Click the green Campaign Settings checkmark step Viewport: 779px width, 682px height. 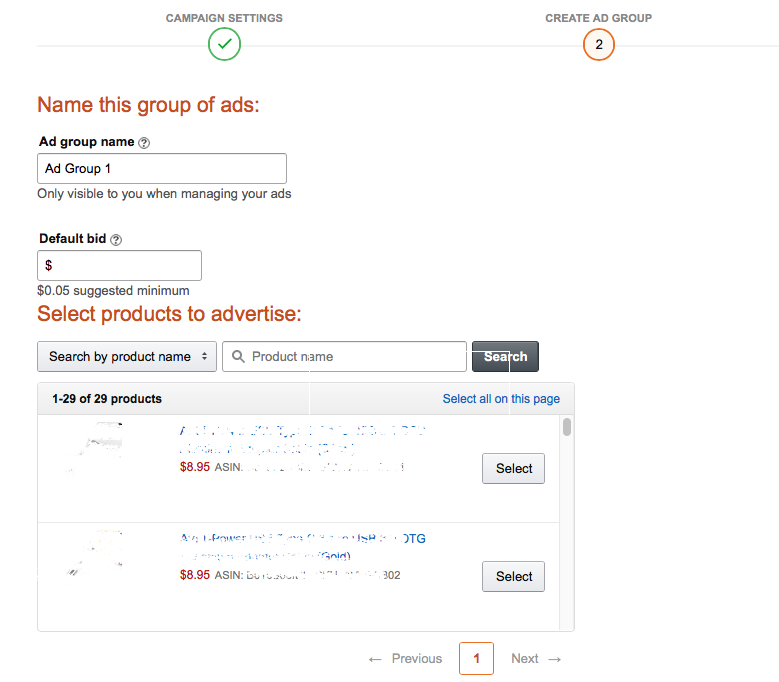(224, 44)
